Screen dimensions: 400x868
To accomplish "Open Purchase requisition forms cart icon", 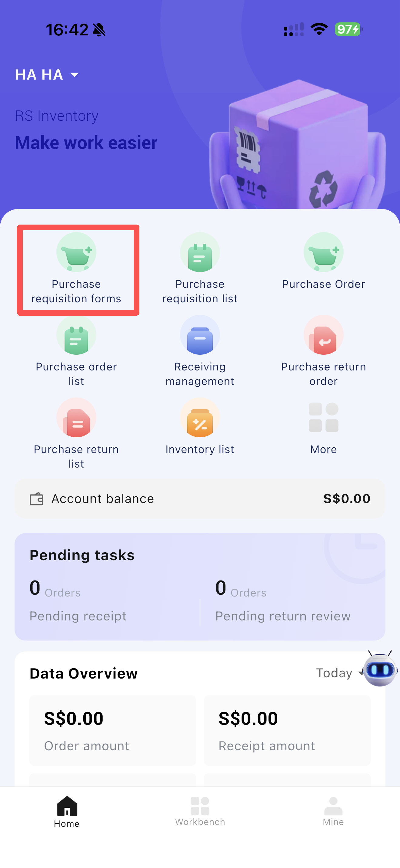I will tap(76, 252).
